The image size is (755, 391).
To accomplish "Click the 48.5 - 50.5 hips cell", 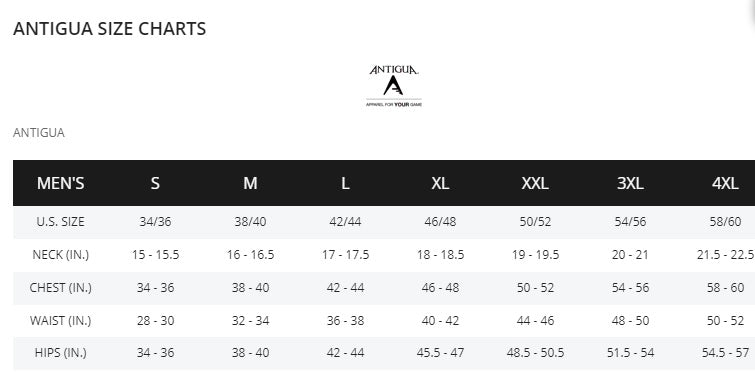I will [535, 353].
